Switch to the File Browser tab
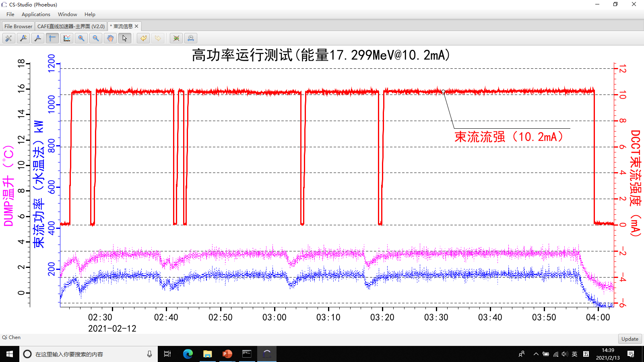This screenshot has height=362, width=644. 18,26
